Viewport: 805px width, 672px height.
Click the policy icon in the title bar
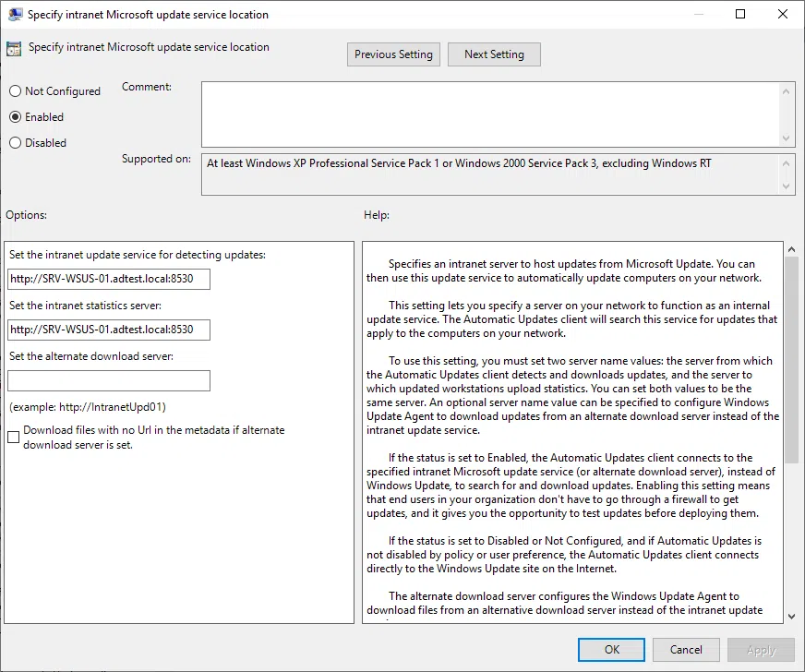(14, 15)
